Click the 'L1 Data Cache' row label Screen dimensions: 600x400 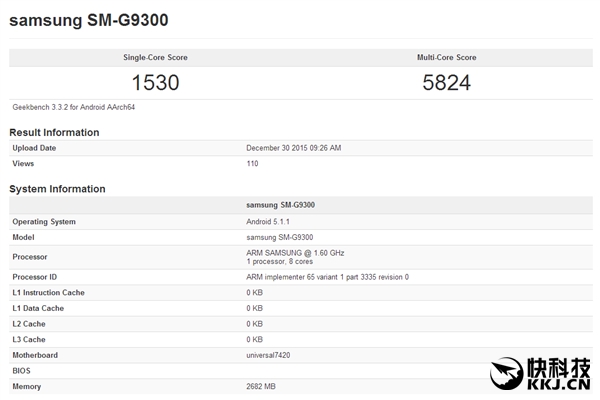(38, 309)
